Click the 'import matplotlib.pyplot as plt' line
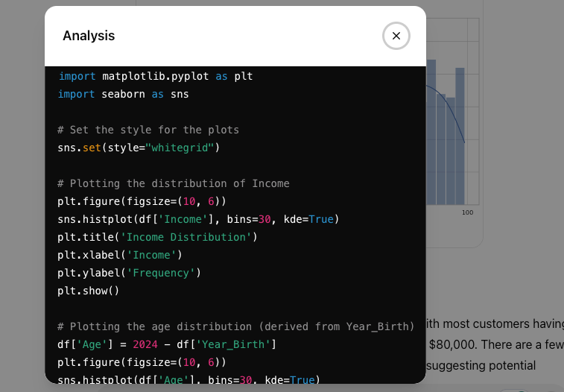The image size is (564, 392). tap(156, 76)
